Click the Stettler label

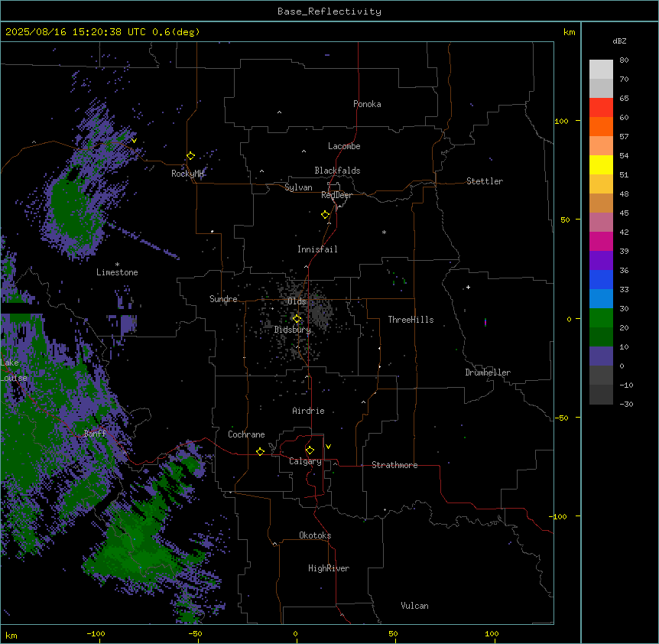click(485, 181)
